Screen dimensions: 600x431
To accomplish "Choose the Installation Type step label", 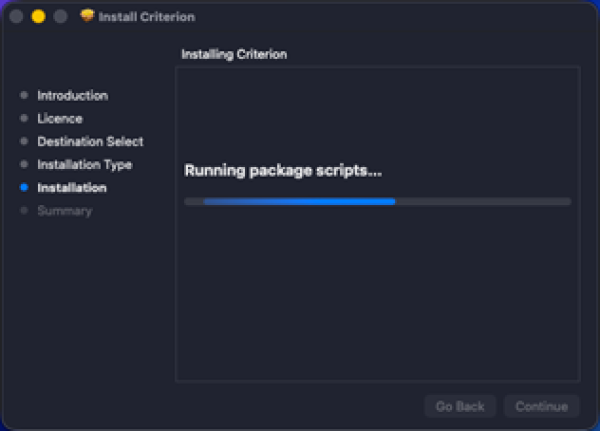I will 84,165.
